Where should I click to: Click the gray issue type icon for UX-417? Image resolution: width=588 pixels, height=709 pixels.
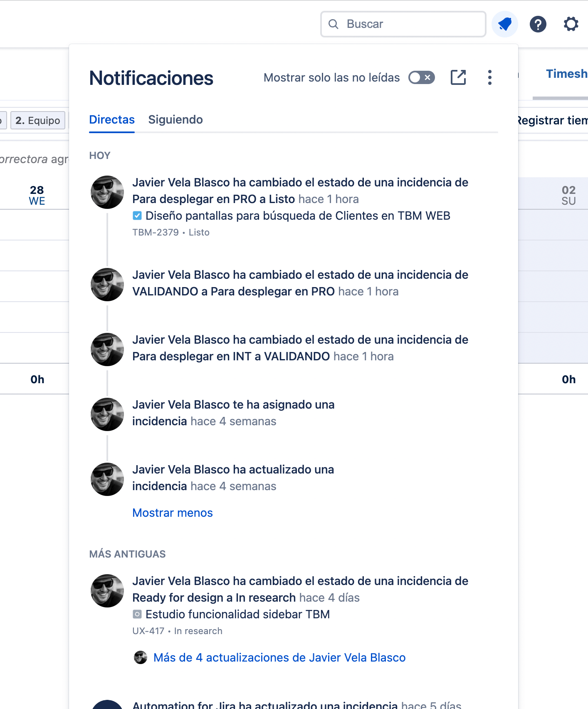pos(137,614)
